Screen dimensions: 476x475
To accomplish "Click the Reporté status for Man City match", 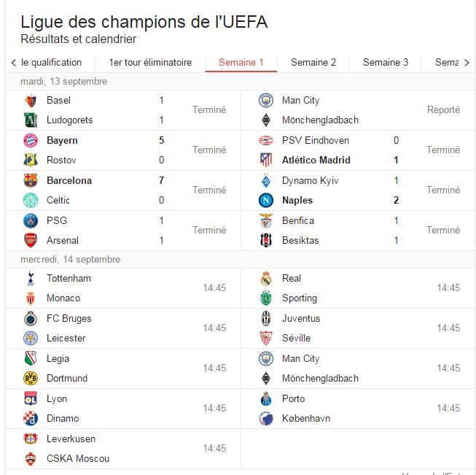I will (443, 109).
